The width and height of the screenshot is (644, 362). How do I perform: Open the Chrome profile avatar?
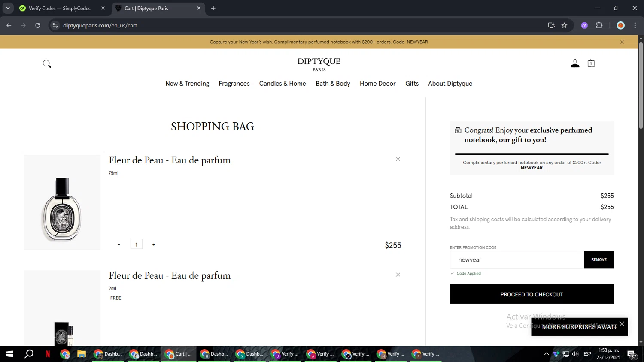620,25
